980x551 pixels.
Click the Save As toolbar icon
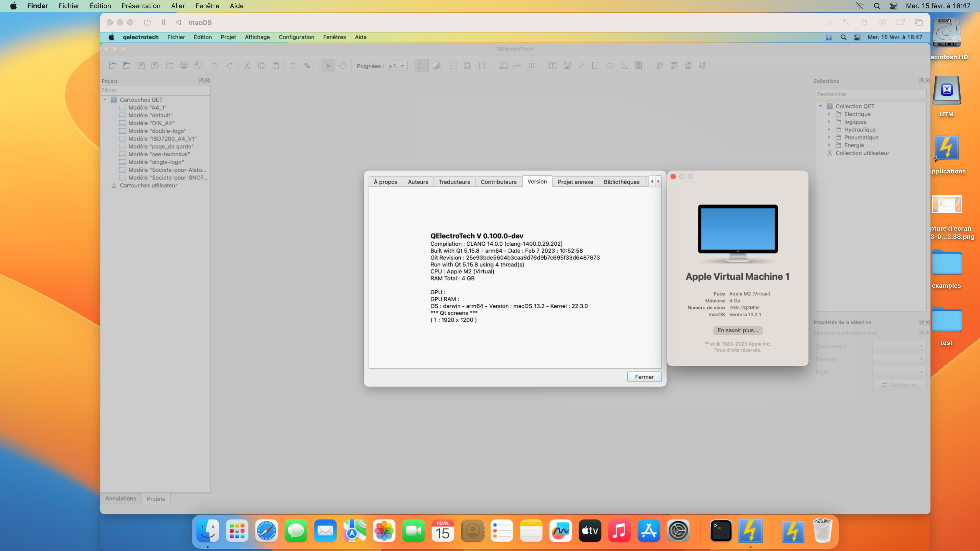tap(155, 65)
